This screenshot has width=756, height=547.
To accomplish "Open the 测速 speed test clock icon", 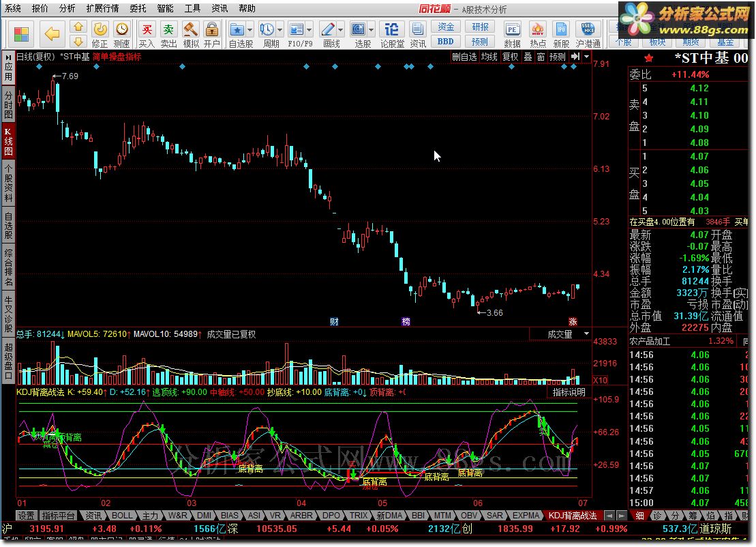I will pyautogui.click(x=121, y=34).
